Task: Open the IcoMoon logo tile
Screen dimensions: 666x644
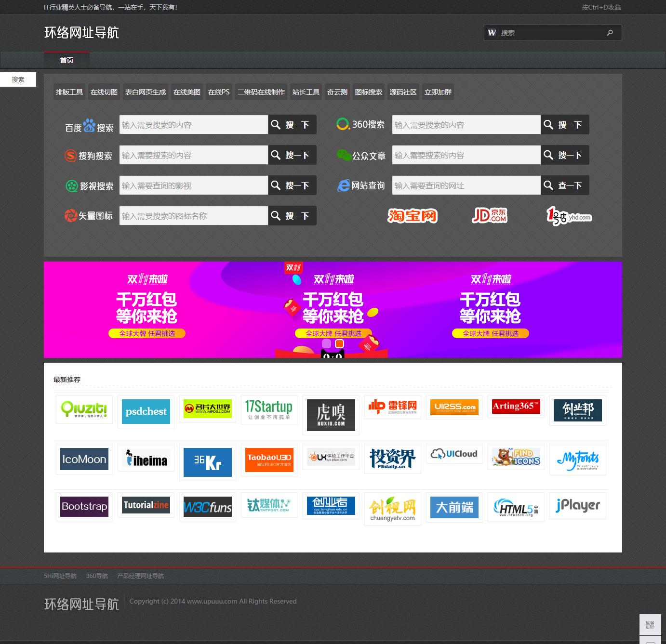Action: point(84,459)
